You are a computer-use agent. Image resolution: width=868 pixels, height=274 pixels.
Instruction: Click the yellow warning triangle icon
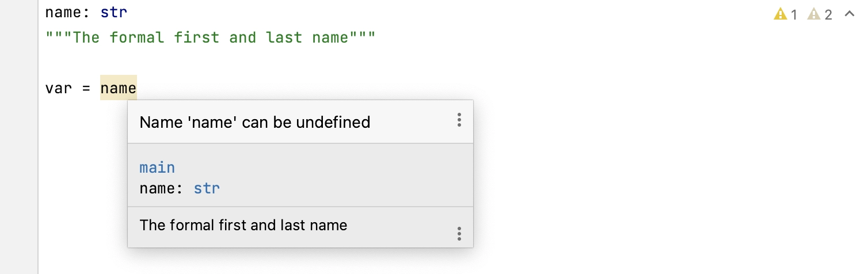[780, 14]
